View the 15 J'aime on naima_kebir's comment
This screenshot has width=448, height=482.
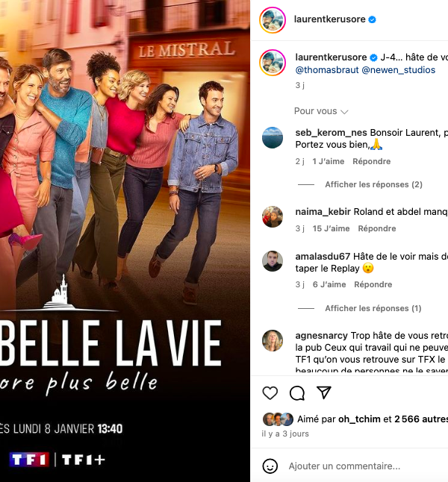point(331,228)
